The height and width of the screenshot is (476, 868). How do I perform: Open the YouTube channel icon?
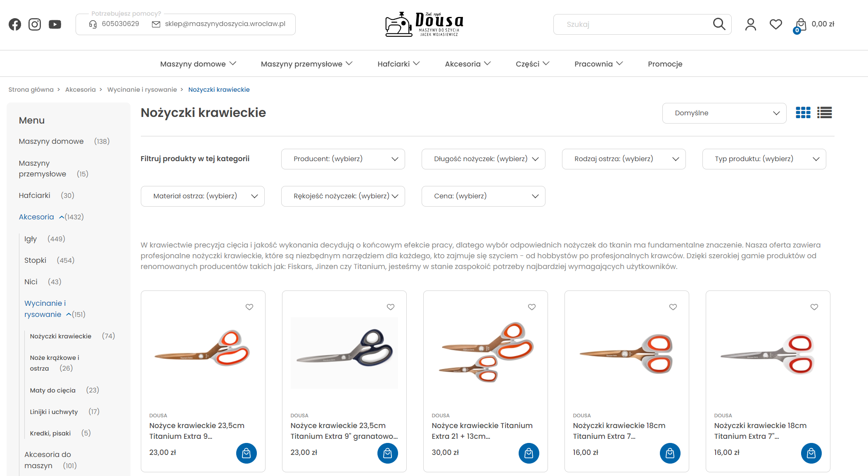55,24
